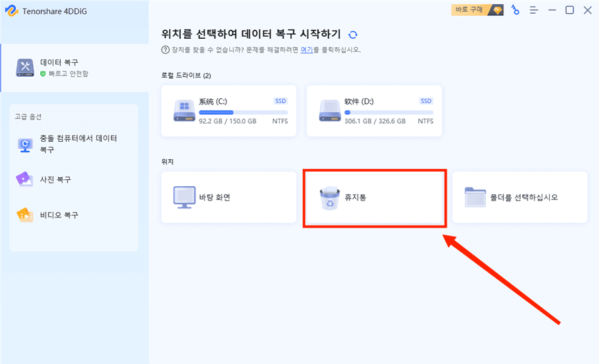The height and width of the screenshot is (364, 599).
Task: Click SSD badge on D: drive
Action: (426, 101)
